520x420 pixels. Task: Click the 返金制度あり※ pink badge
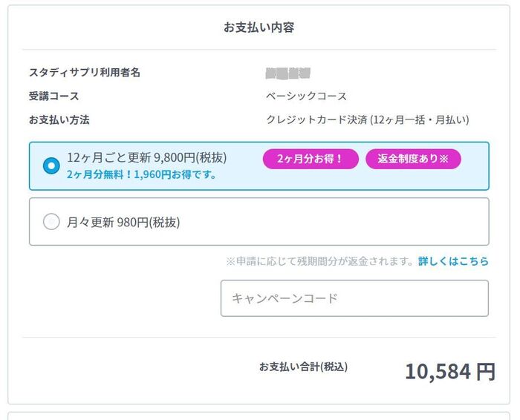pyautogui.click(x=413, y=159)
